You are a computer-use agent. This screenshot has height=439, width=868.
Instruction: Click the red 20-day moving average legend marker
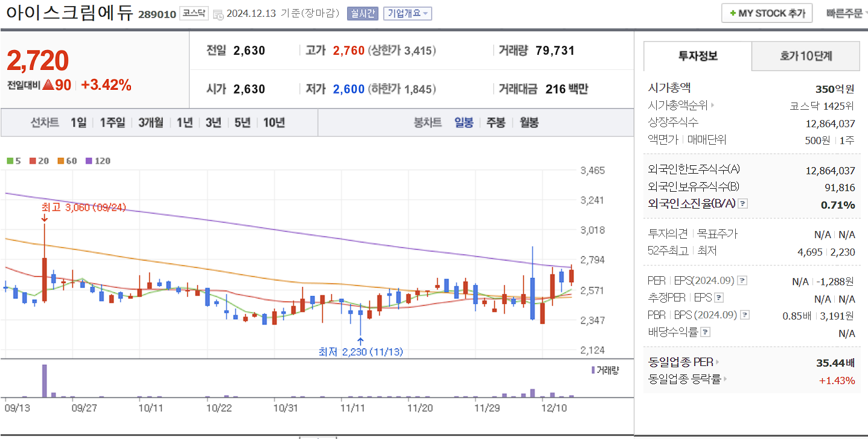(33, 161)
